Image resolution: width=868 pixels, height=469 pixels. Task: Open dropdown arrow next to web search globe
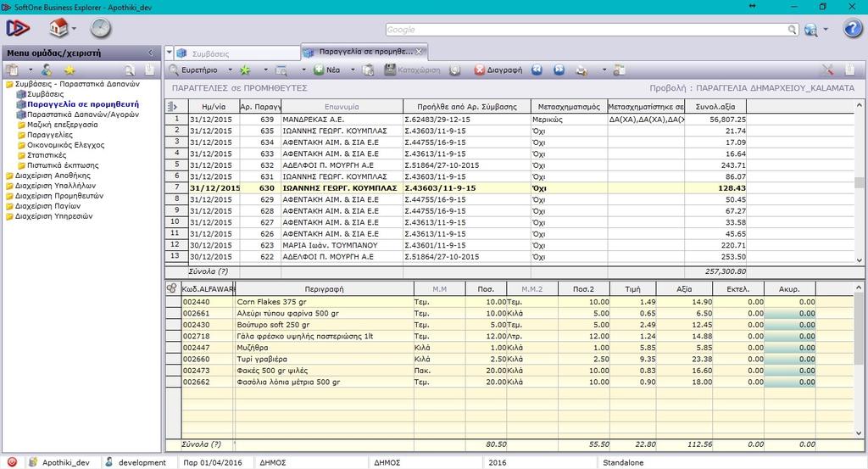pyautogui.click(x=826, y=30)
